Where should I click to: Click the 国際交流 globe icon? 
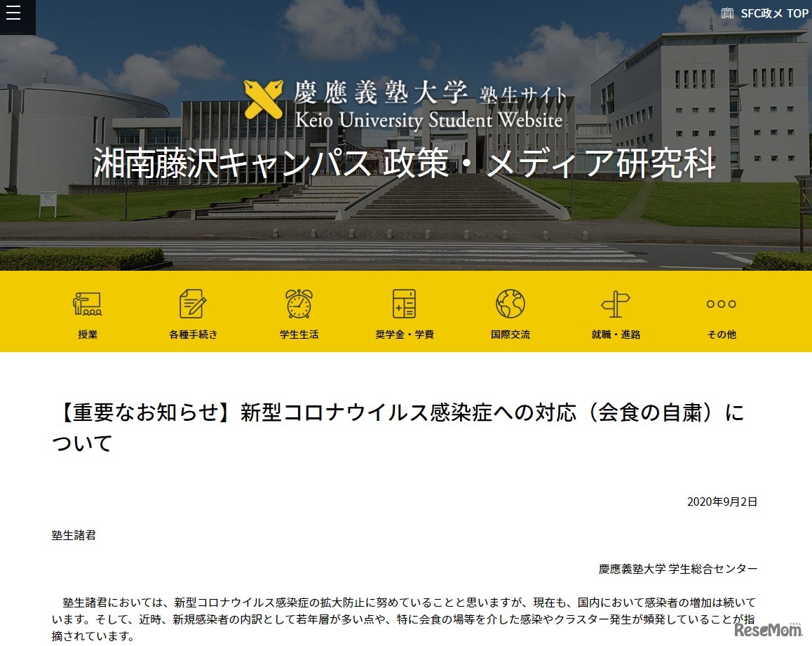coord(509,304)
